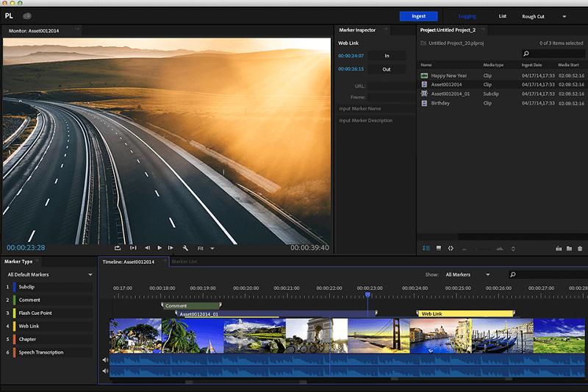The image size is (588, 392).
Task: Switch the project panel to list view
Action: [x=426, y=249]
